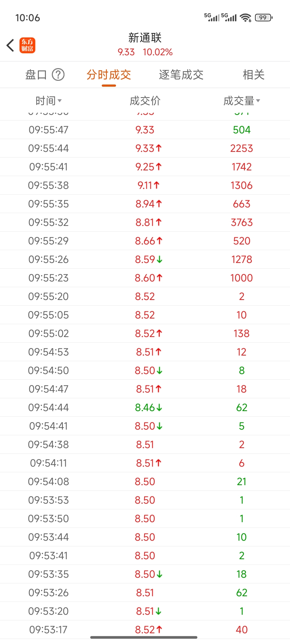The height and width of the screenshot is (644, 290).
Task: Tap the first 5G signal icon
Action: [212, 17]
